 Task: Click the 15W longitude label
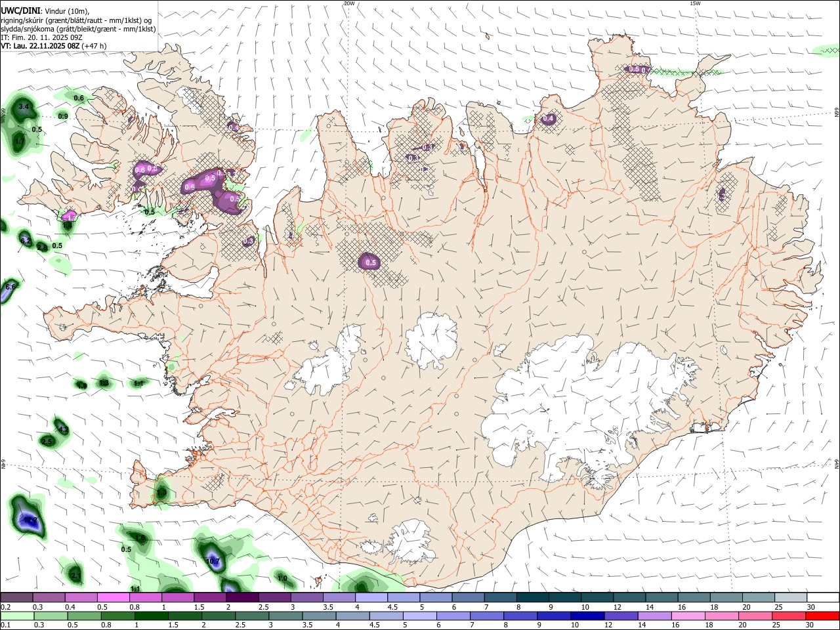click(x=695, y=3)
